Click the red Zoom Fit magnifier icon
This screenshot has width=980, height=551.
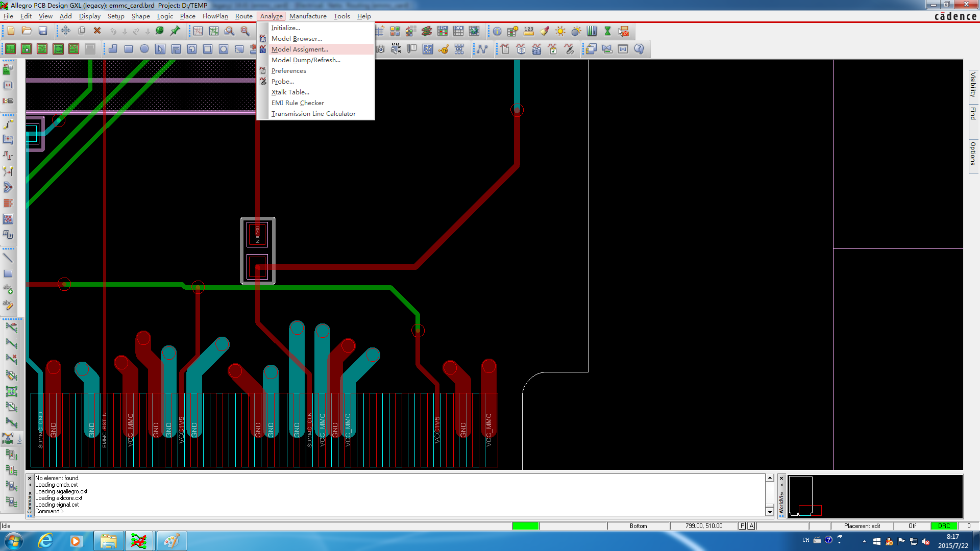245,31
